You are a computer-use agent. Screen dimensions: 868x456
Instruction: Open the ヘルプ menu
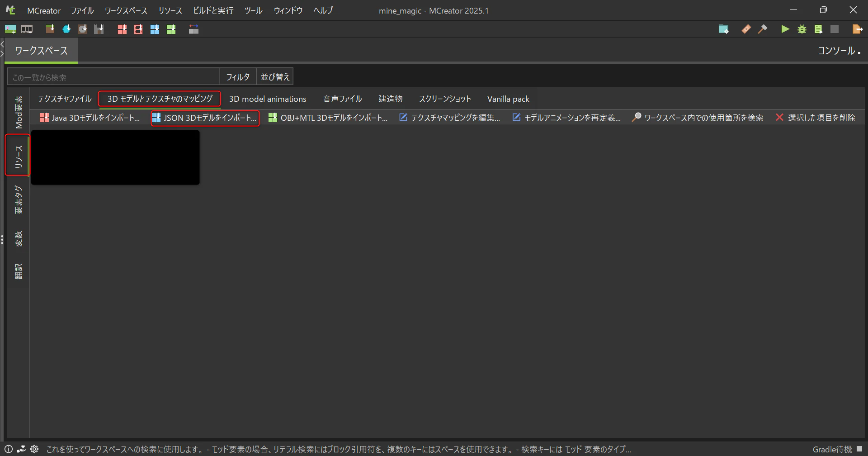pos(323,10)
